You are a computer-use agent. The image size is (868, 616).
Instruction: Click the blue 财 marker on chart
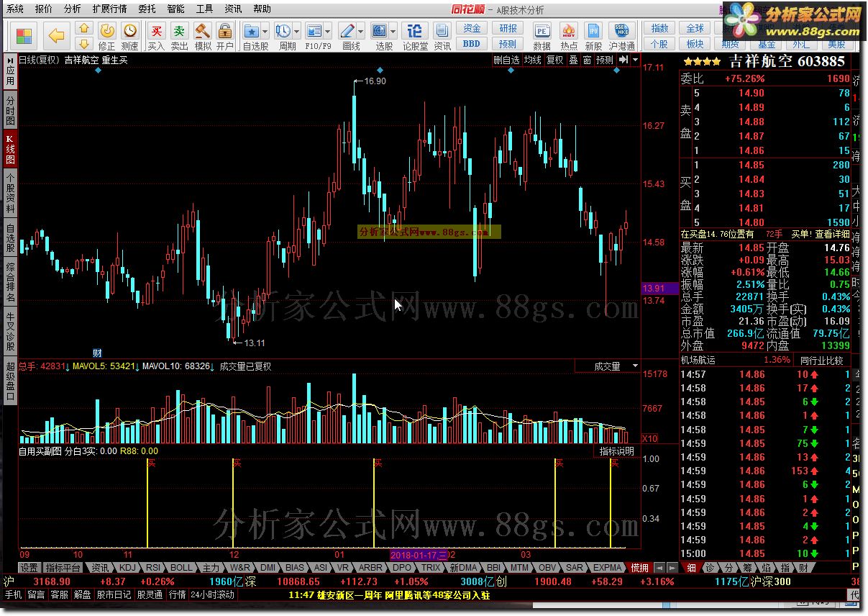97,353
